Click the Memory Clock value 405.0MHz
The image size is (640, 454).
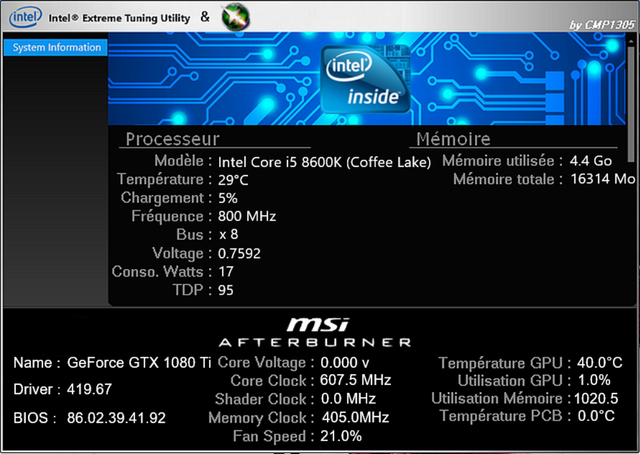(x=356, y=417)
